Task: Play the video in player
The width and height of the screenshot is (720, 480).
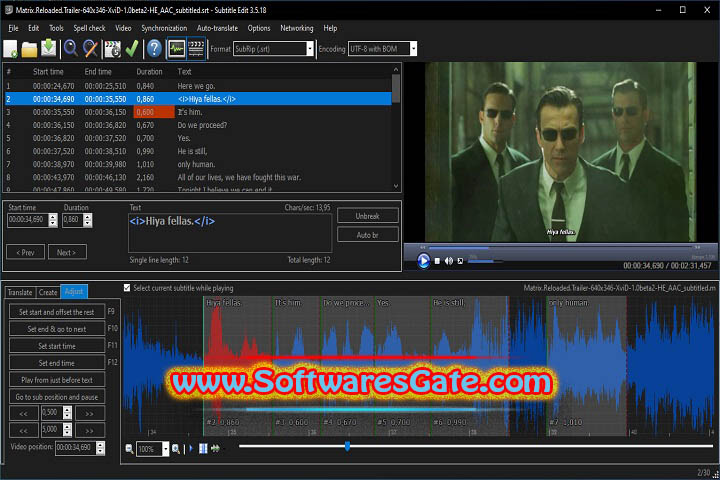Action: (423, 261)
